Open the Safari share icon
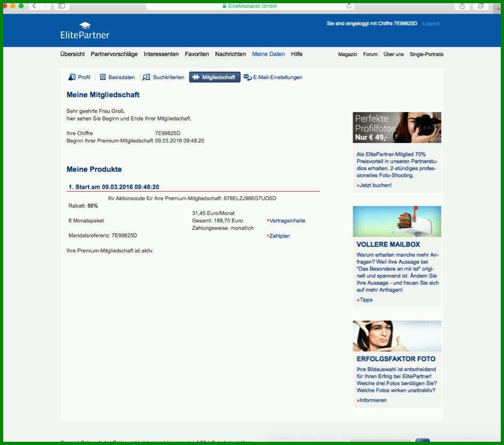504x445 pixels. click(x=462, y=6)
